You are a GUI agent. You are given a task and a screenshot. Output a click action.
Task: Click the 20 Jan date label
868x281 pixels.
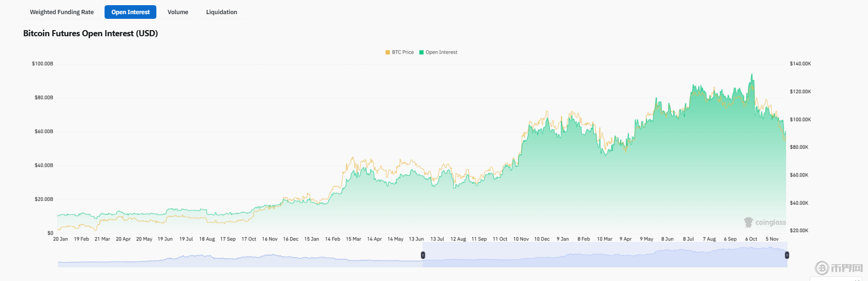[60, 239]
